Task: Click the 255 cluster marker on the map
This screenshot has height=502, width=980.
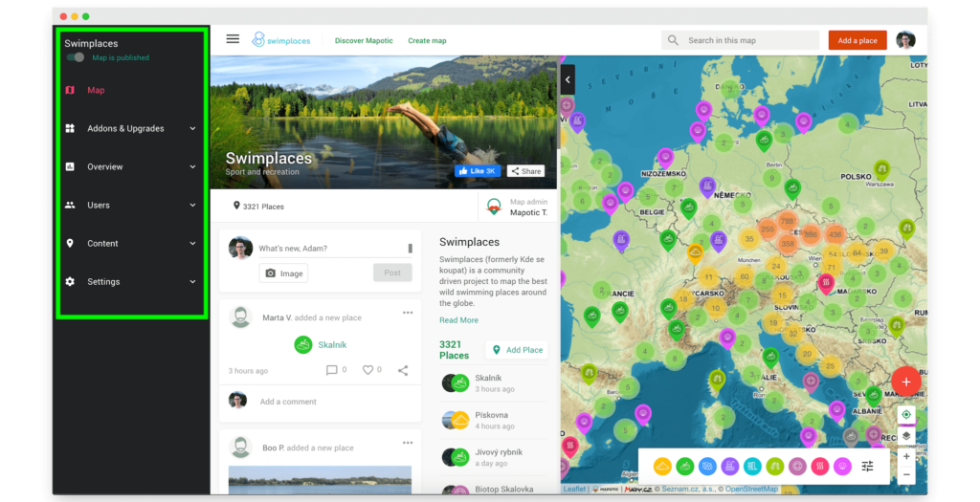Action: 768,229
